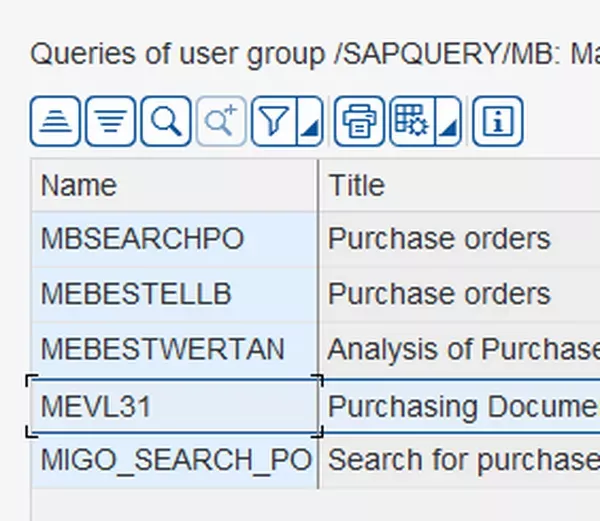
Task: Apply the Set Filter funnel icon
Action: point(274,121)
